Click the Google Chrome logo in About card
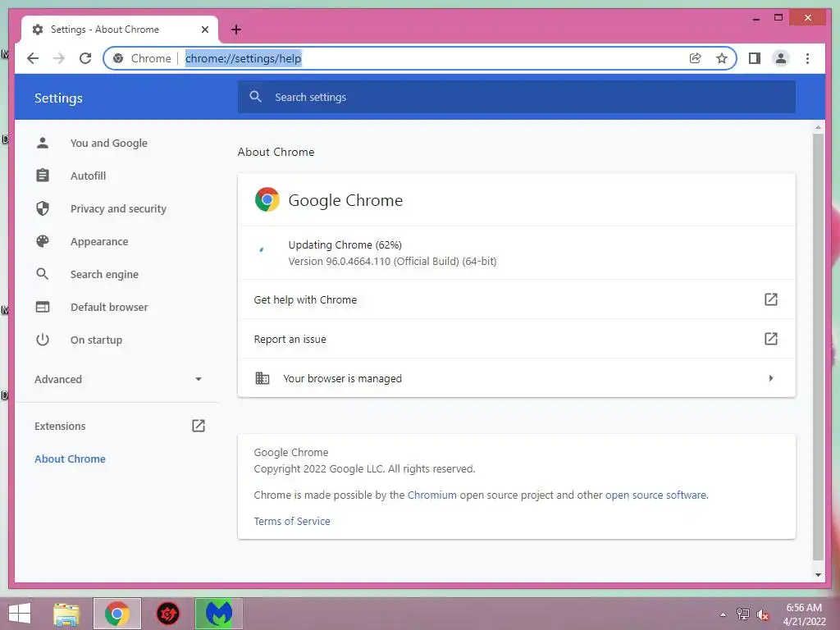 tap(267, 200)
